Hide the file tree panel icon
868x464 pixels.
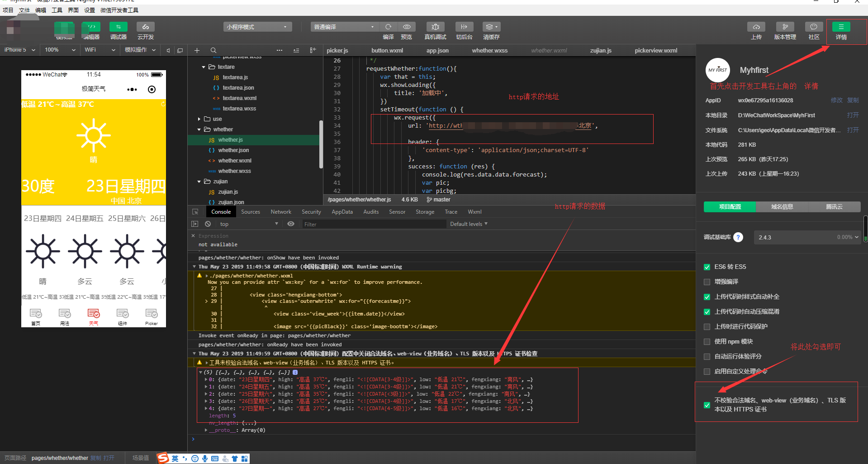tap(313, 50)
